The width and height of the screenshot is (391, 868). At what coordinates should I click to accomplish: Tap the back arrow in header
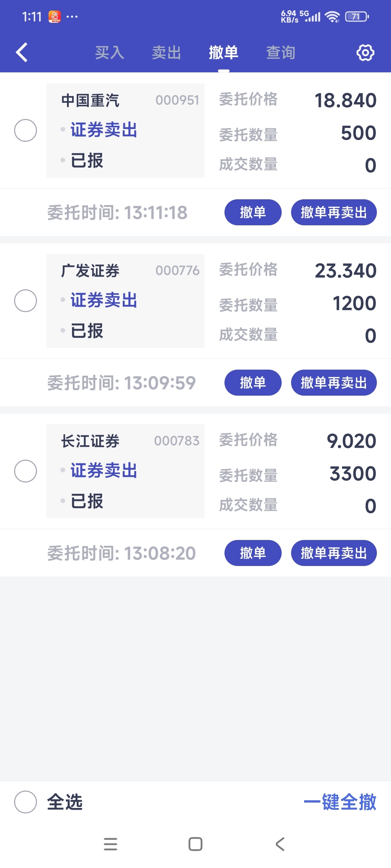coord(22,52)
